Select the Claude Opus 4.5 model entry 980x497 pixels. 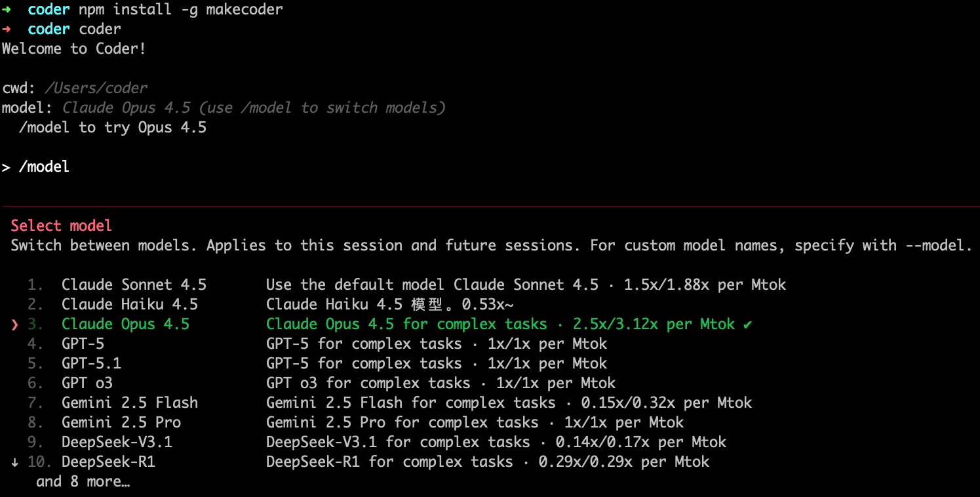125,325
